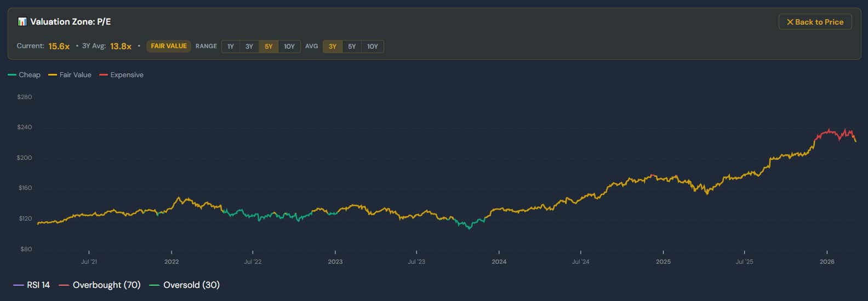Click the Current 15.6x P/E value
Image resolution: width=868 pixels, height=301 pixels.
pos(59,47)
